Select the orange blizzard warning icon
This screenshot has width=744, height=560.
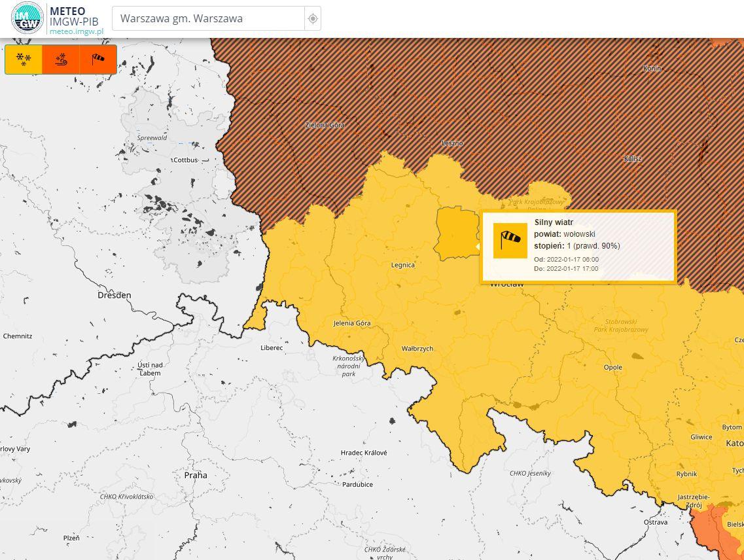click(61, 60)
